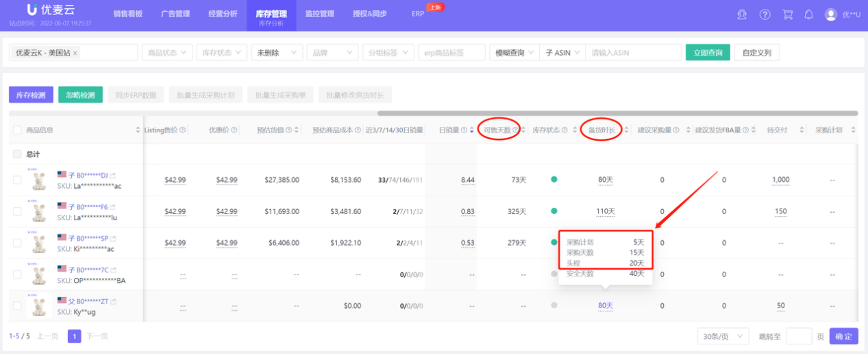Open external link icon for B0******F6
The height and width of the screenshot is (354, 868).
[x=112, y=206]
